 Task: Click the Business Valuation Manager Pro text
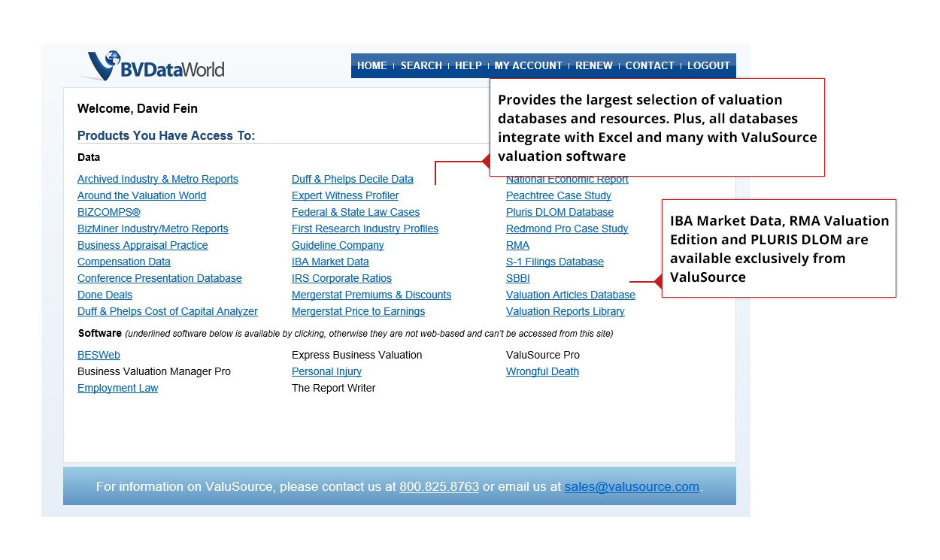point(154,371)
